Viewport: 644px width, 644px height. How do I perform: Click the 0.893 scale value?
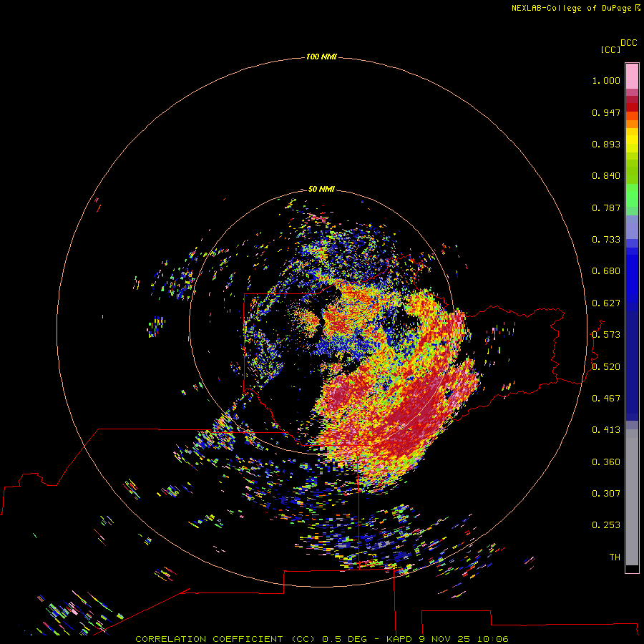coord(606,144)
